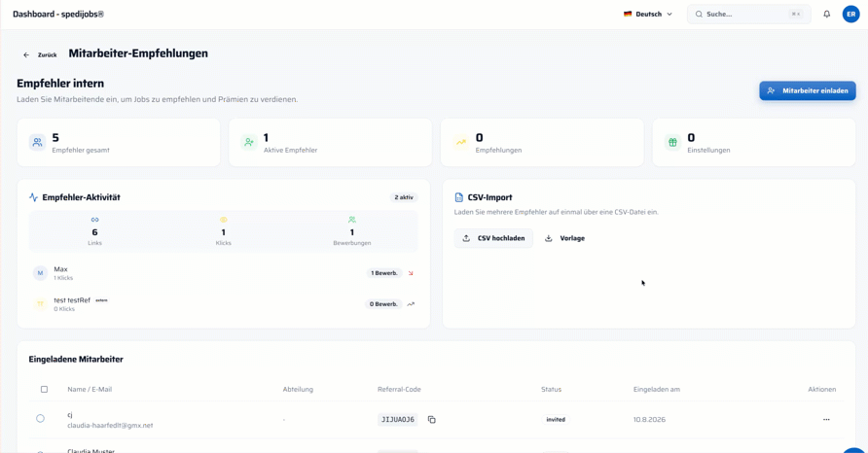Click the Klicks eye icon

[224, 220]
